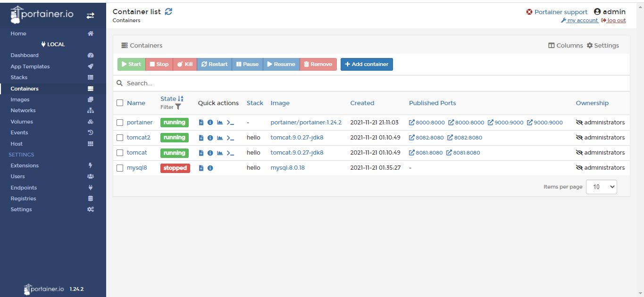Click the refresh icon beside Container list

(168, 11)
